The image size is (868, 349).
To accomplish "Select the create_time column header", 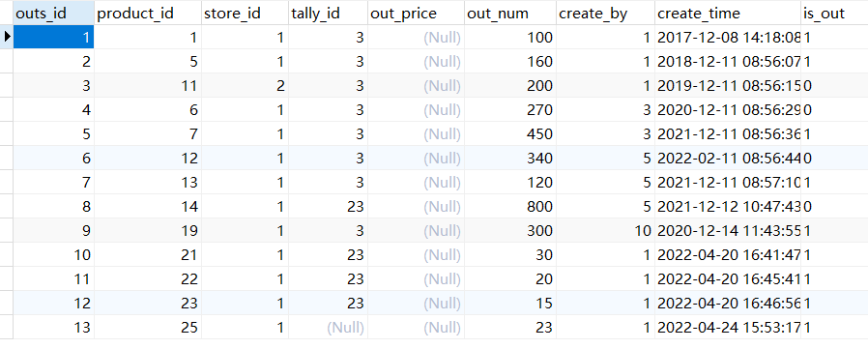I will (x=728, y=14).
